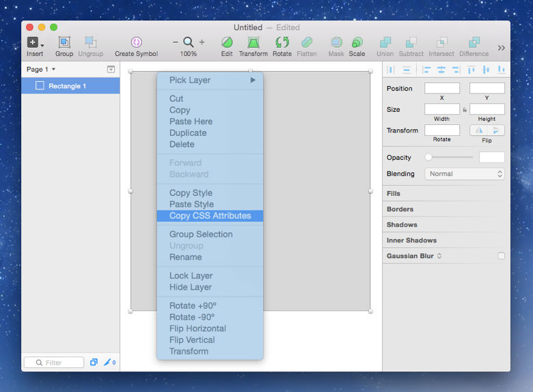
Task: Click the Opacity slider
Action: [x=450, y=158]
